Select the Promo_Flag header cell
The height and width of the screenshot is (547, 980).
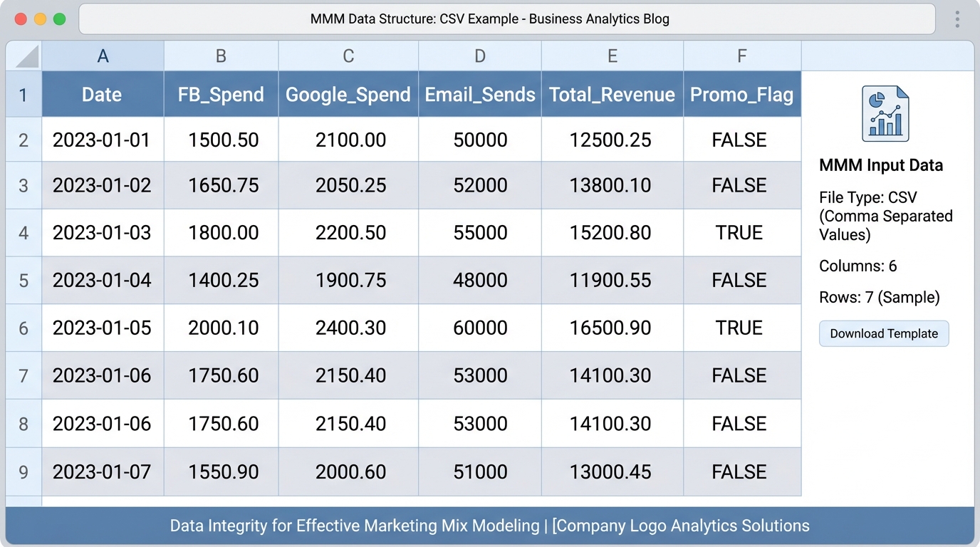point(741,95)
